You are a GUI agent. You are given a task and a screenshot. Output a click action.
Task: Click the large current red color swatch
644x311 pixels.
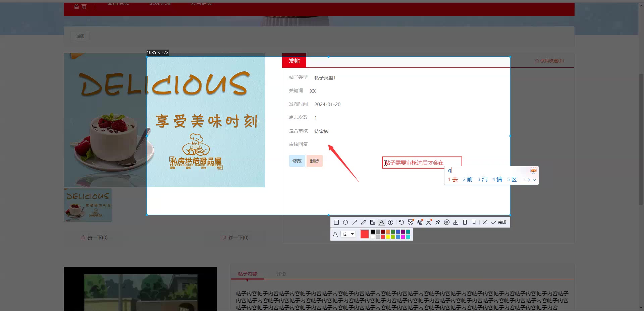tap(365, 234)
